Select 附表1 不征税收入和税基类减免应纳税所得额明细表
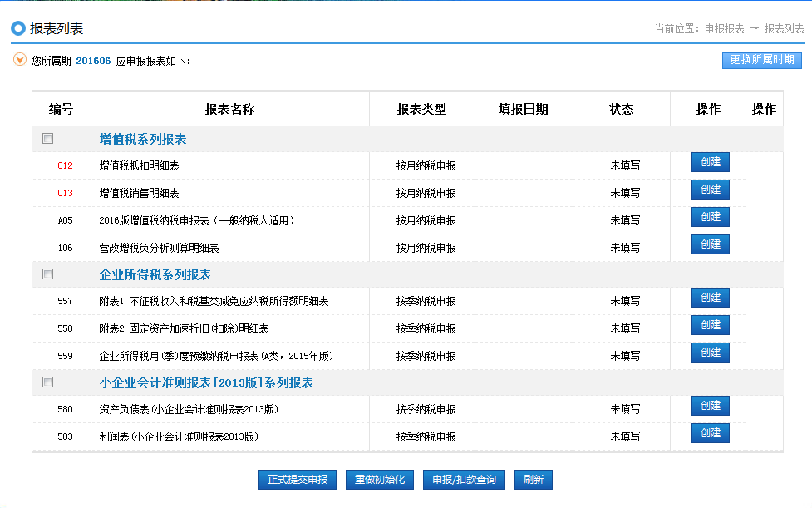812x508 pixels. coord(214,301)
